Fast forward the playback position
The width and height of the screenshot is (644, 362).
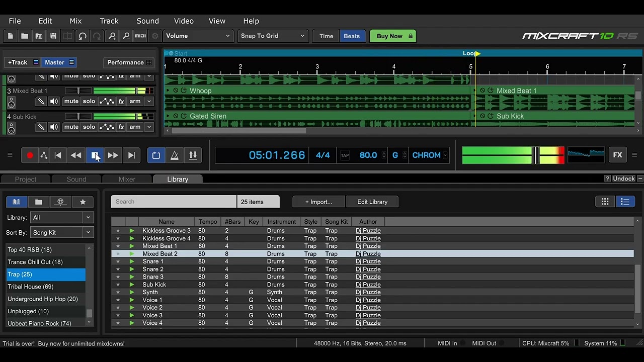click(x=113, y=155)
